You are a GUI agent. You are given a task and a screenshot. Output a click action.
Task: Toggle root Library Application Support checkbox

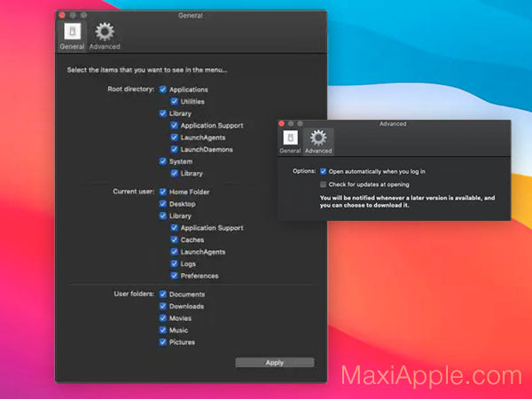coord(175,125)
